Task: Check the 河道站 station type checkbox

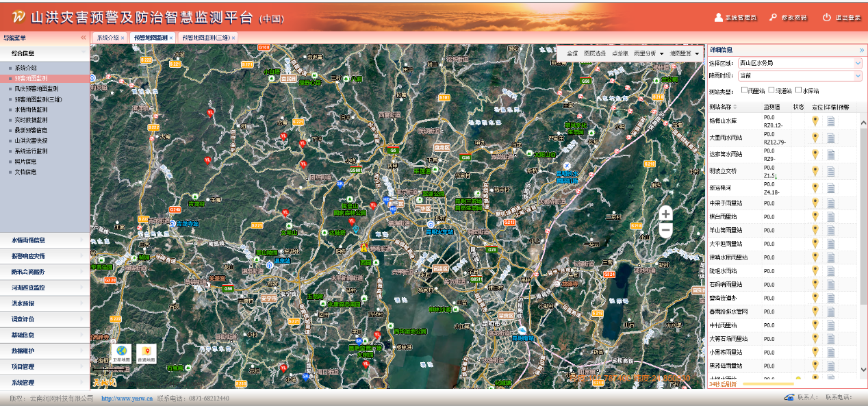Action: click(x=771, y=90)
